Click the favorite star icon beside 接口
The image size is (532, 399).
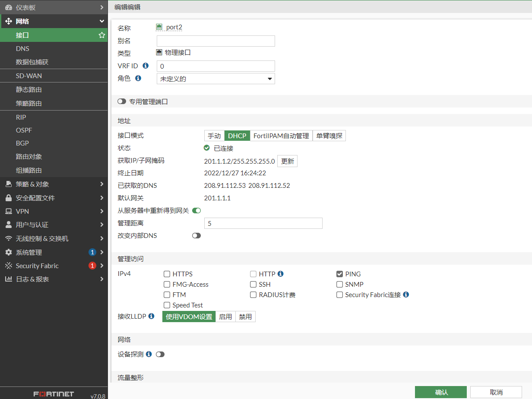coord(102,35)
